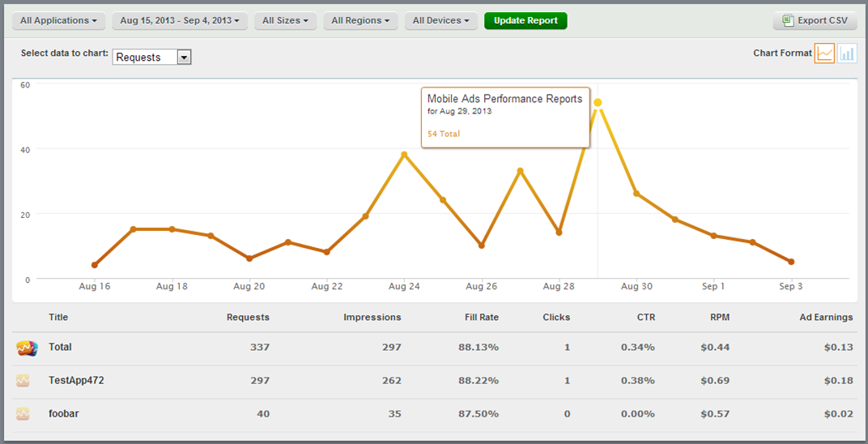Open the All Applications dropdown
Viewport: 868px width, 444px height.
(x=59, y=20)
